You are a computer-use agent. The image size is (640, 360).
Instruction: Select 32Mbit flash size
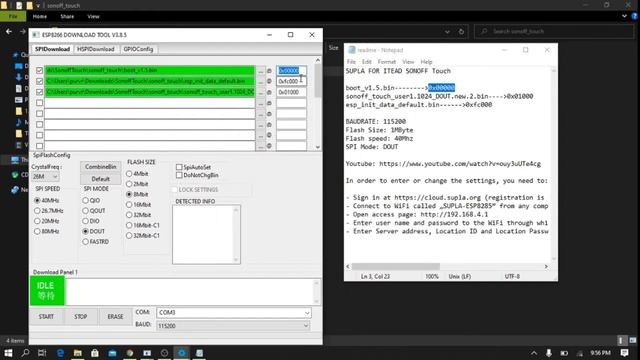click(x=129, y=215)
